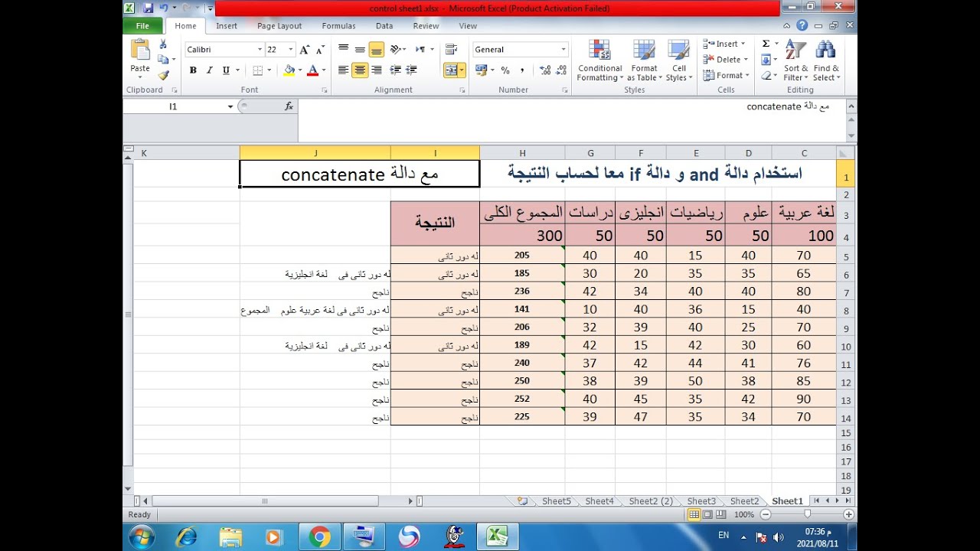Open the Sheet2 worksheet tab

click(744, 501)
